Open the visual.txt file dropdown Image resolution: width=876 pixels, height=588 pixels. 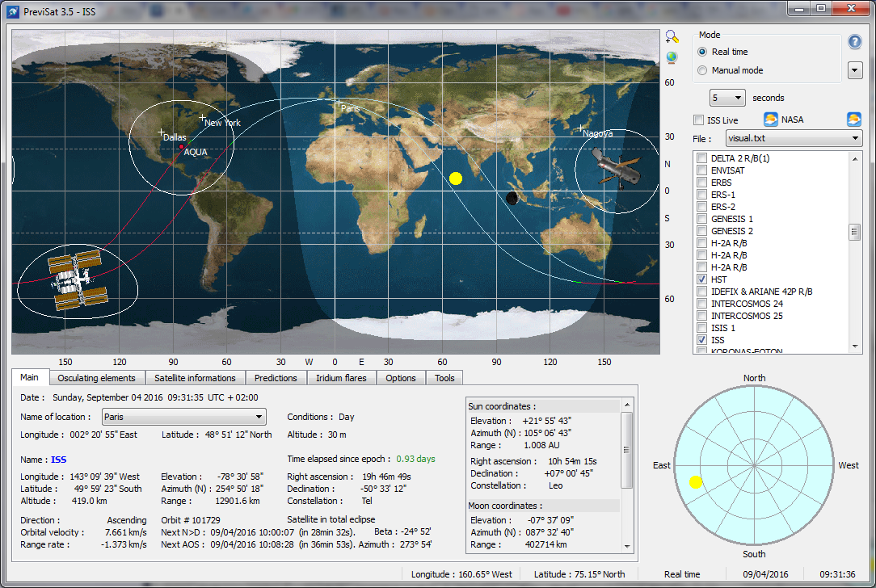[x=794, y=138]
